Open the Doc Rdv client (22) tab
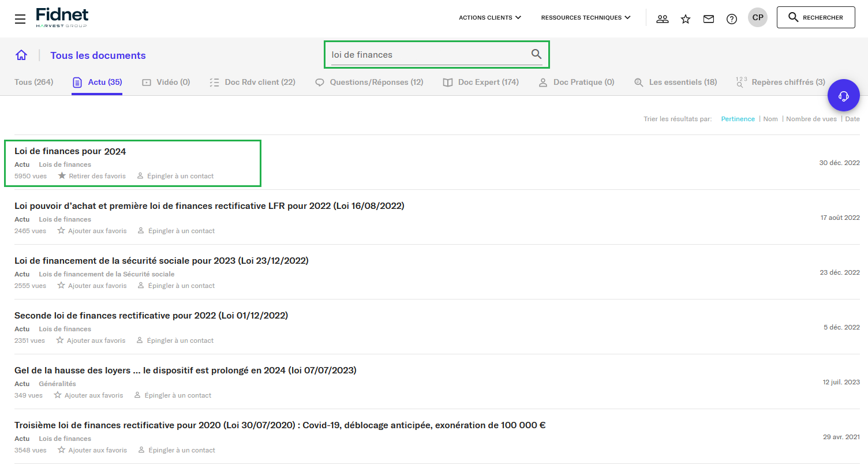The width and height of the screenshot is (868, 464). tap(252, 83)
